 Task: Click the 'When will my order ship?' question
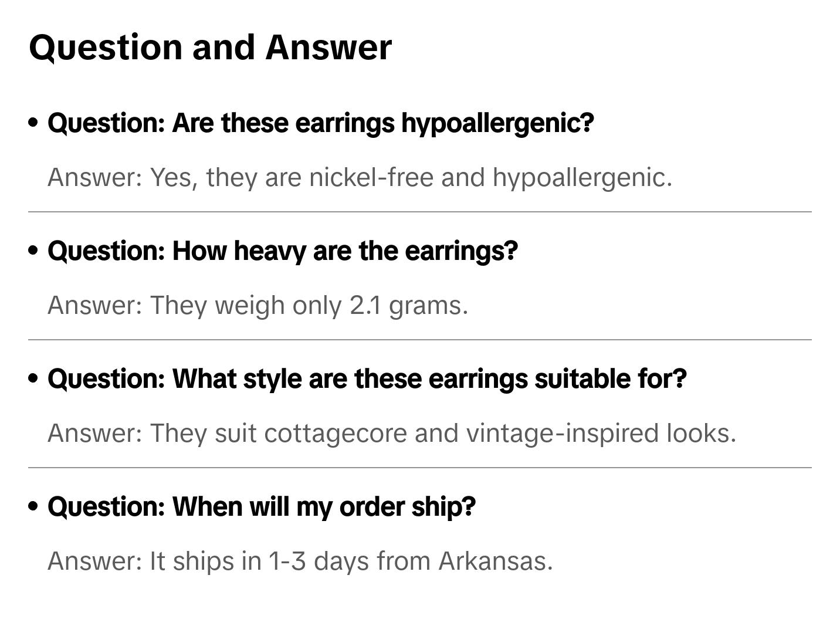click(x=262, y=507)
